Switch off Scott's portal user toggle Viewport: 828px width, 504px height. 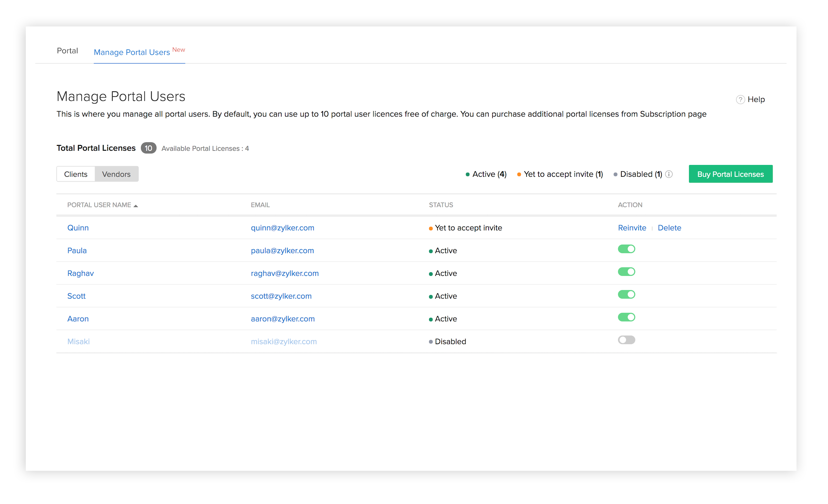coord(626,295)
